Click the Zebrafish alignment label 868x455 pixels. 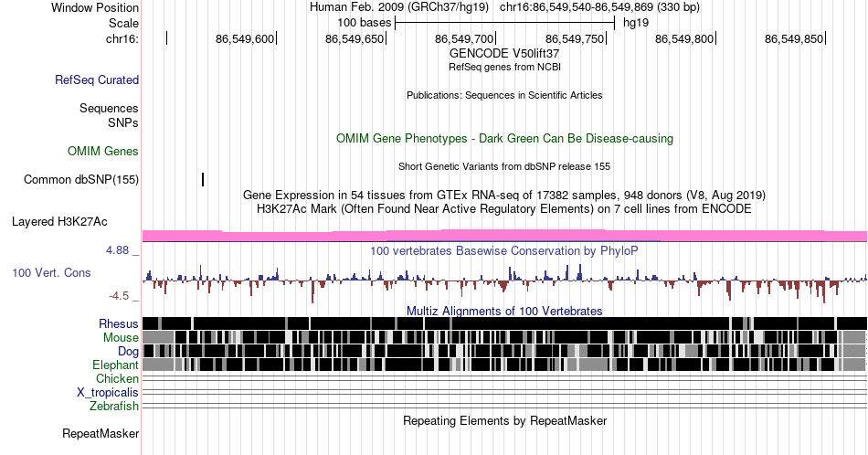click(114, 406)
